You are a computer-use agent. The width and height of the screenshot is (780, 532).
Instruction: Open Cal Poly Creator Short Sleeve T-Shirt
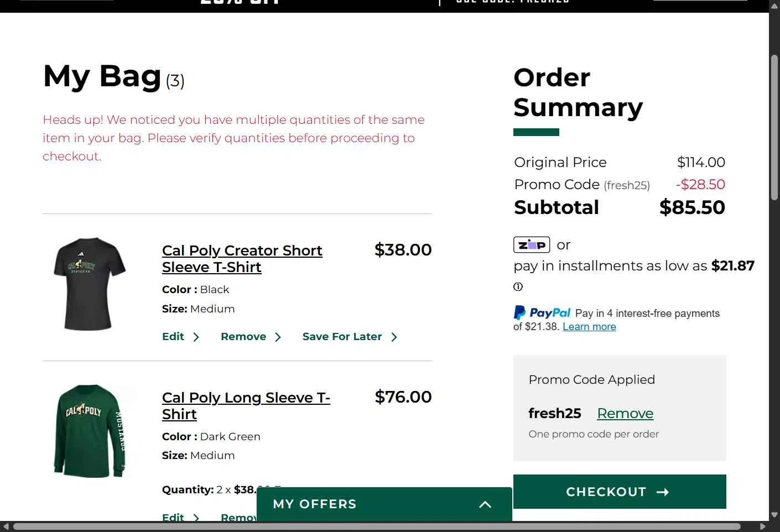(x=242, y=258)
